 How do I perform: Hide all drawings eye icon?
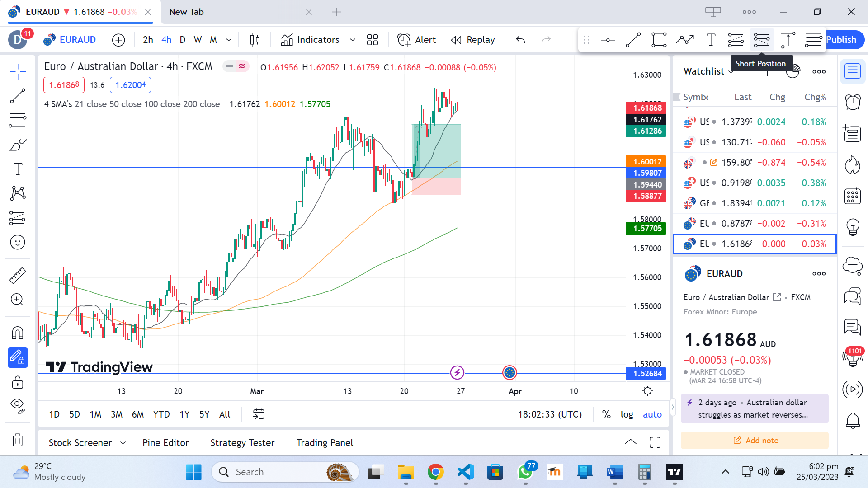tap(18, 406)
